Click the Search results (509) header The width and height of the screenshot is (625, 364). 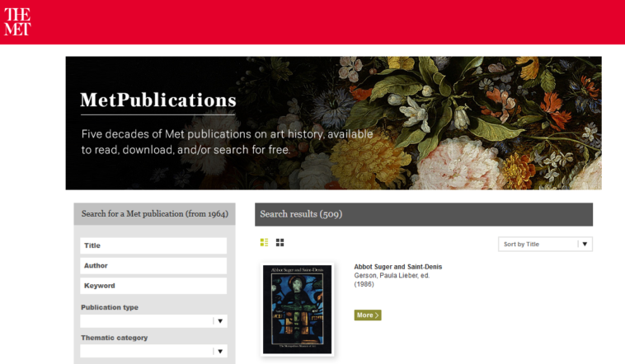click(x=424, y=214)
